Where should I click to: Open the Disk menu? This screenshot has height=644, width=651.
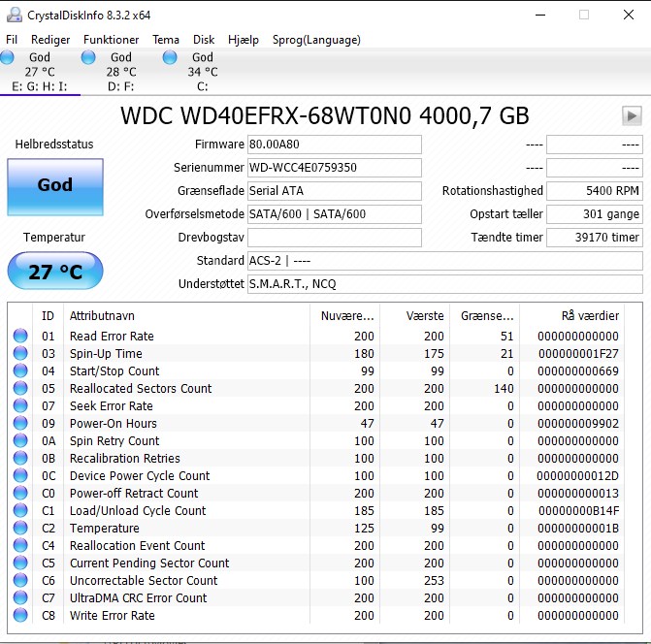click(204, 40)
